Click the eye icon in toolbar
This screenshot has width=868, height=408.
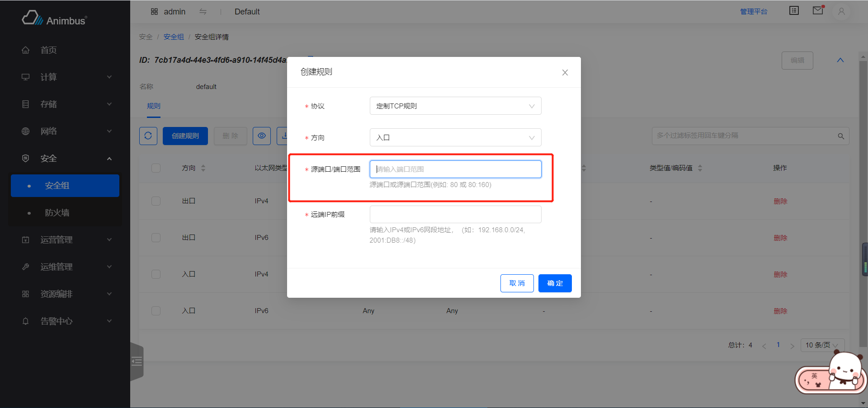(261, 136)
